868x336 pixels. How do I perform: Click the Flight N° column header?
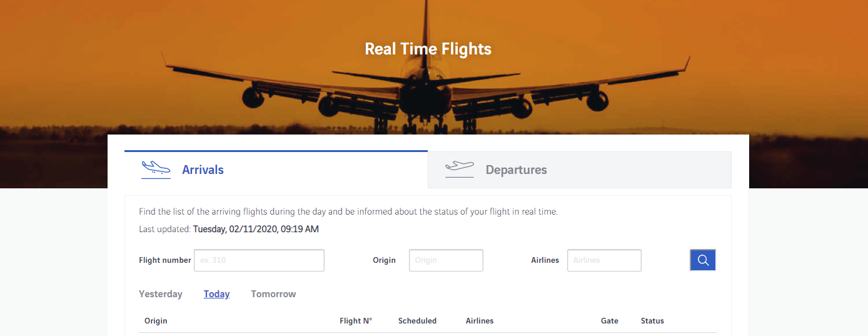click(356, 321)
